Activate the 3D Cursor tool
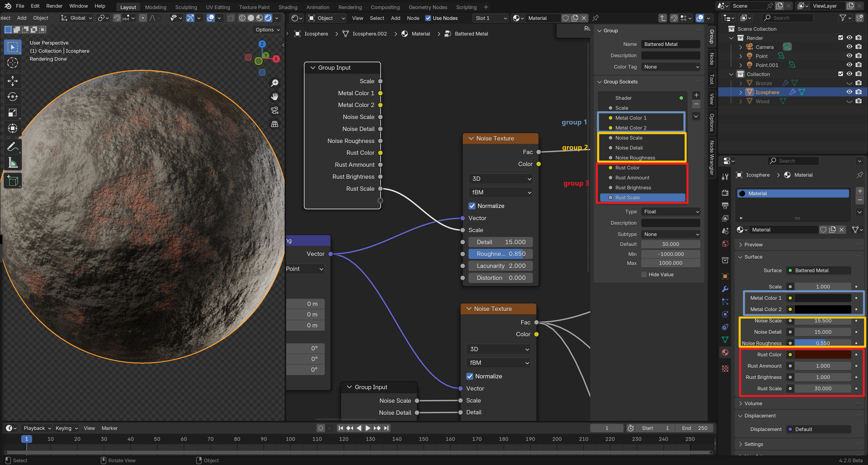 (12, 63)
